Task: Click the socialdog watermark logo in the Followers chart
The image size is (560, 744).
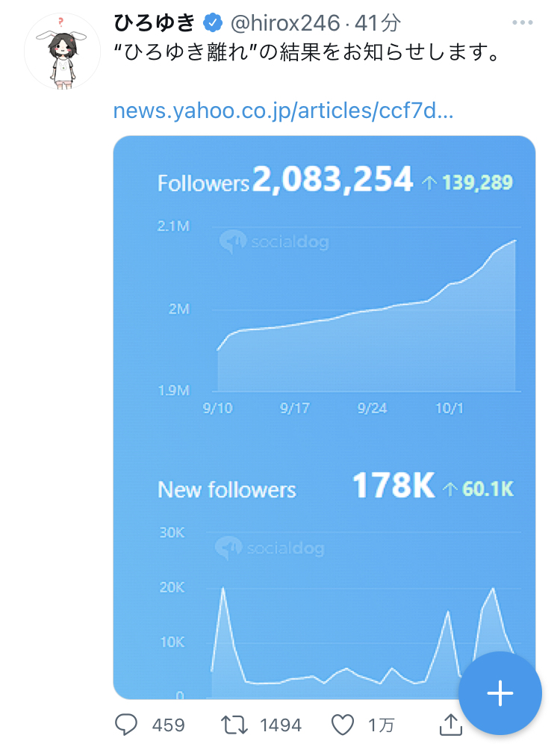Action: click(273, 242)
